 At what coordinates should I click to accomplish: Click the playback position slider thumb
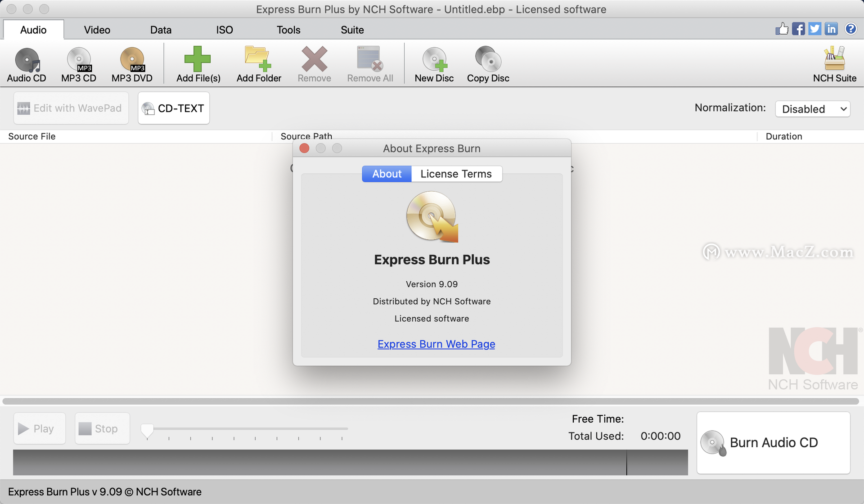(147, 431)
